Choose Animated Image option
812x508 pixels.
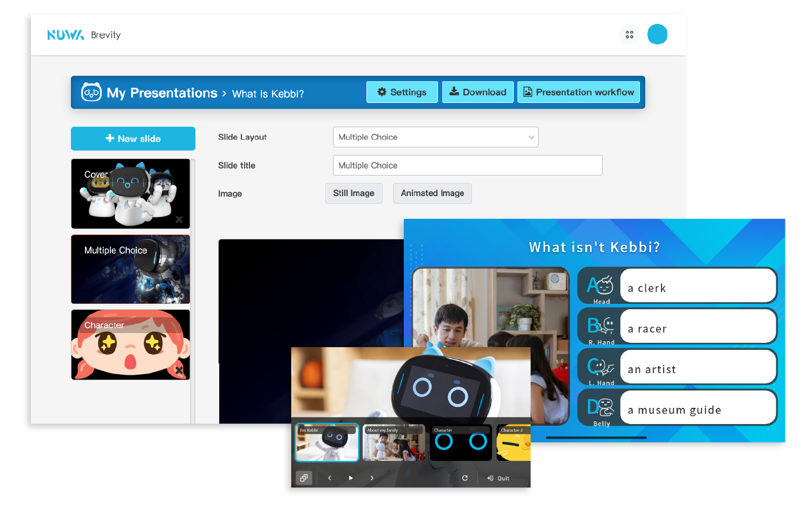[433, 193]
